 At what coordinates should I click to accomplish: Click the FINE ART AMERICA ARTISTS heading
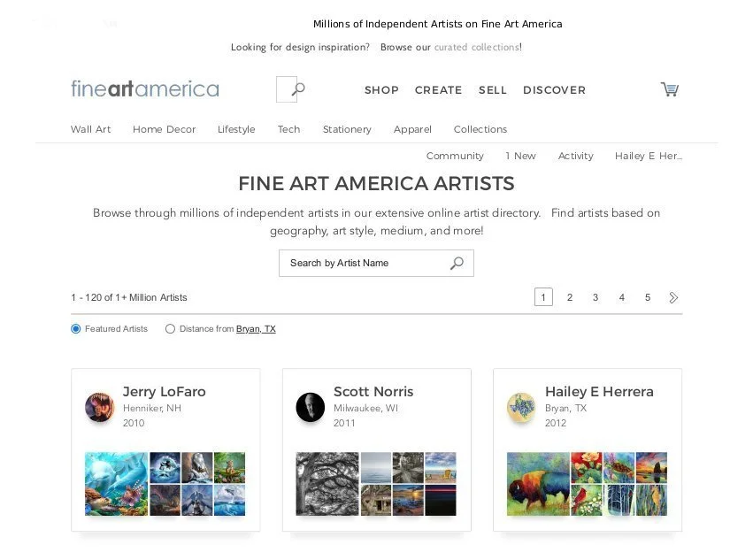click(x=377, y=183)
